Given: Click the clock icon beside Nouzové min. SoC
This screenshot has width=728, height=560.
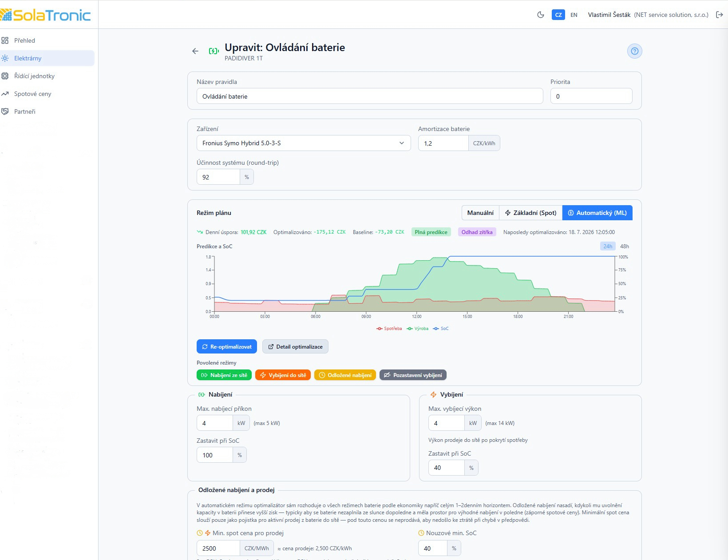Looking at the screenshot, I should 421,533.
